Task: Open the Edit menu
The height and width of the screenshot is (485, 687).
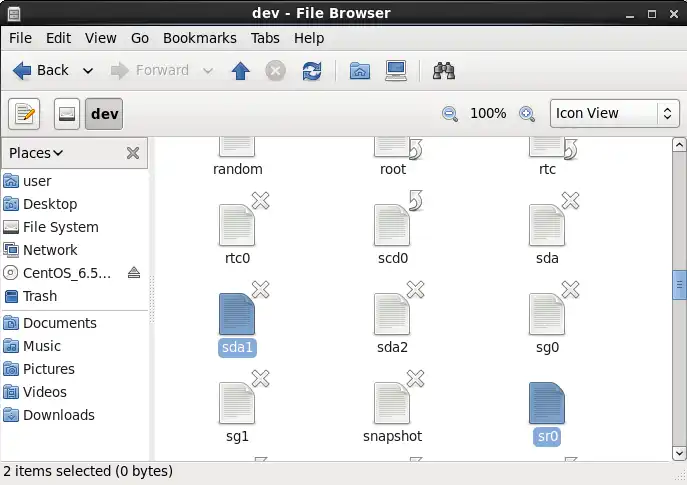Action: tap(58, 38)
